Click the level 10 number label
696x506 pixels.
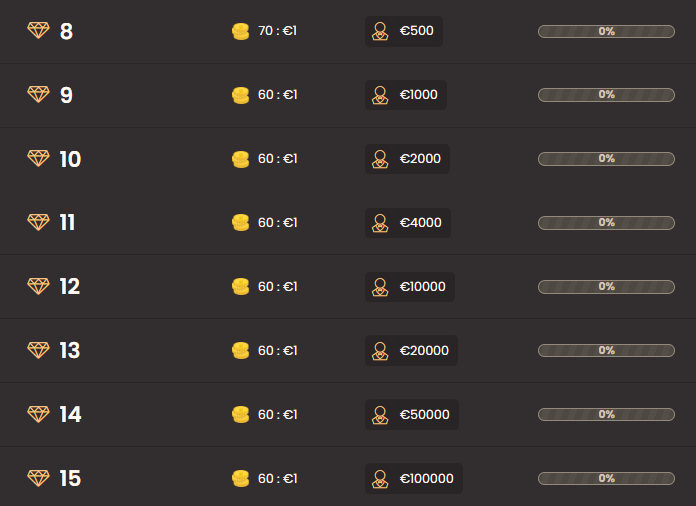click(x=70, y=159)
